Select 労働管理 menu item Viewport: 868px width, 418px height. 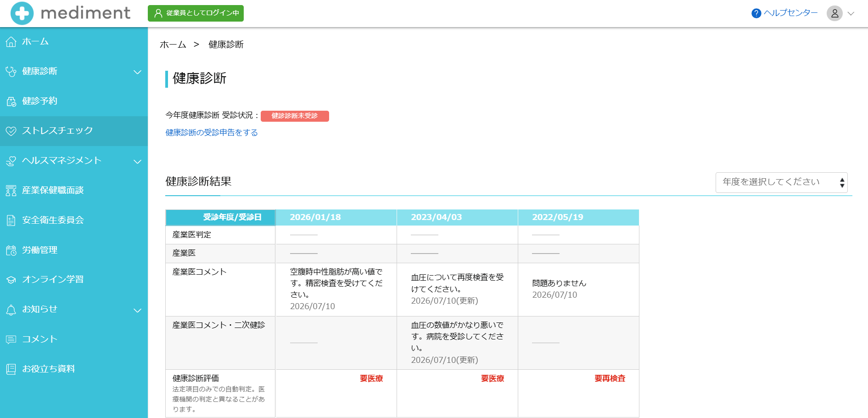(x=74, y=250)
